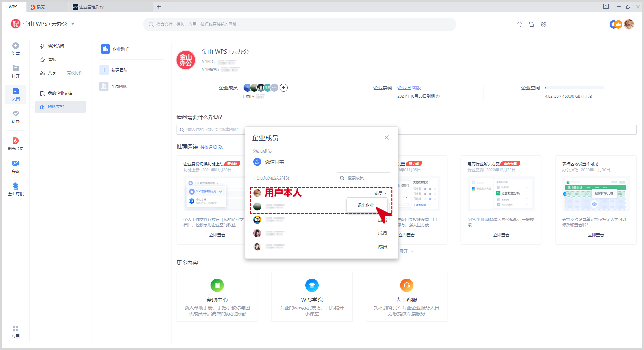Click 立即查看 on 企业身份切换 card
Viewport: 644px width, 350px height.
tap(217, 235)
